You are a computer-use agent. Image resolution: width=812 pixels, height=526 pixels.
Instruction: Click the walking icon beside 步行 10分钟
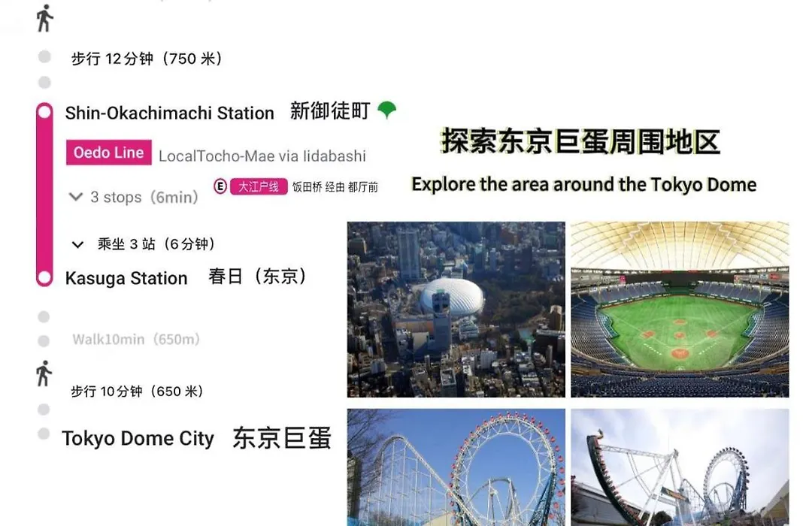coord(44,373)
